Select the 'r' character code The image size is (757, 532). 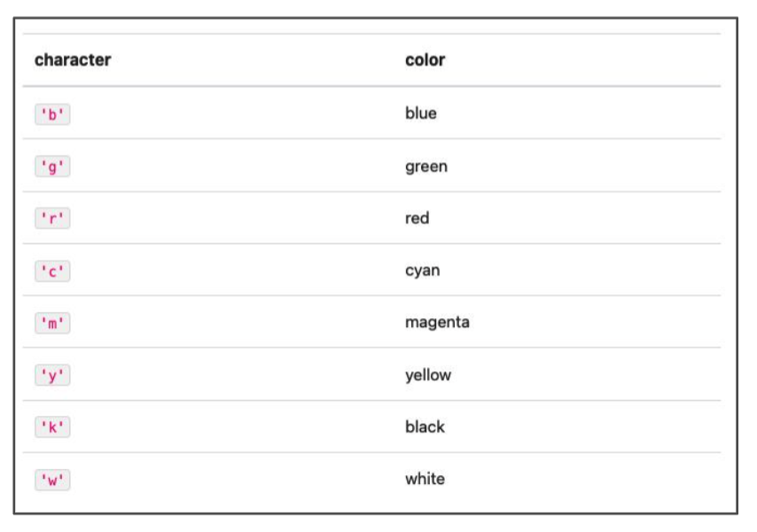pyautogui.click(x=52, y=218)
